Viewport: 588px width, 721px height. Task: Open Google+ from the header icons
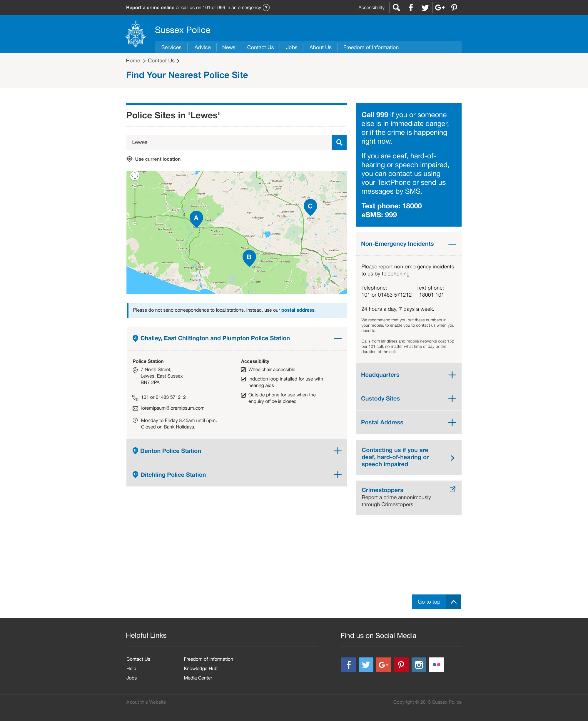click(440, 7)
